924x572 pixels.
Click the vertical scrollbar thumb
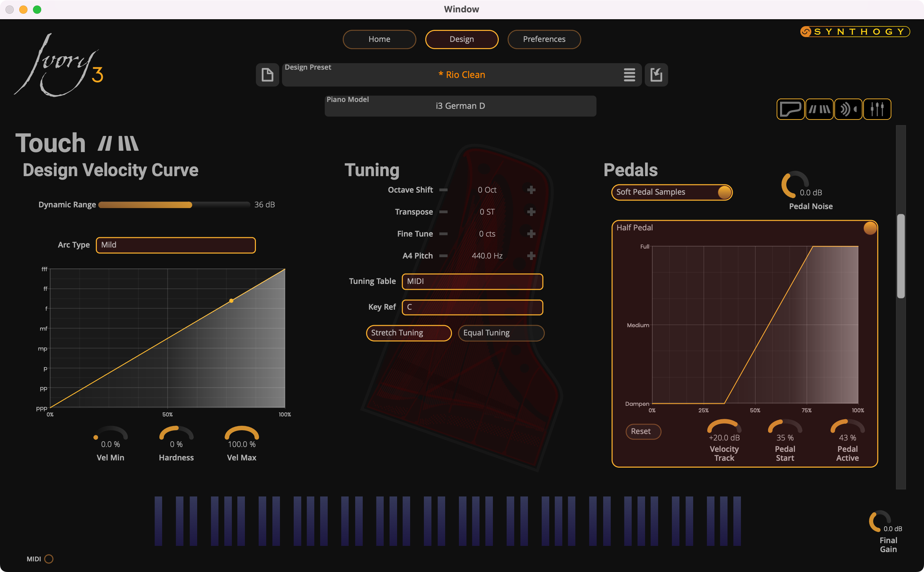(901, 256)
